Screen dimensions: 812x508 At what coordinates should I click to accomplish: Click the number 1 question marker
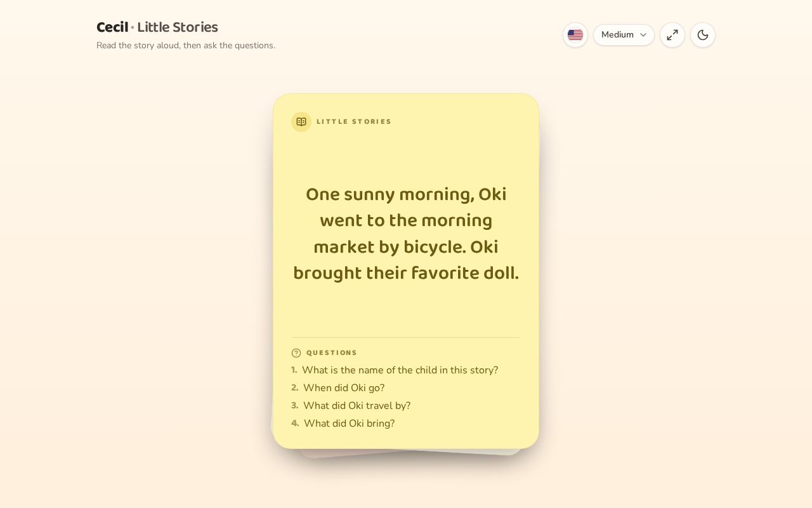pyautogui.click(x=294, y=370)
